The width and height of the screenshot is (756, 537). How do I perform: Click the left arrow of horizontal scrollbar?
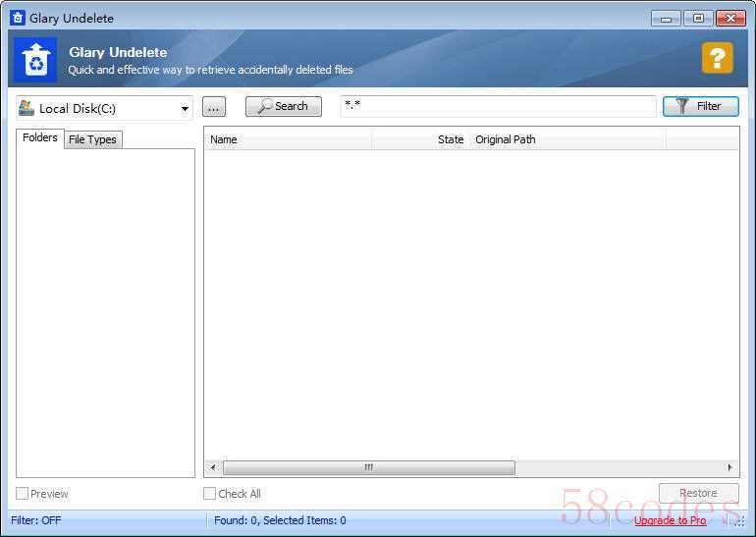213,467
